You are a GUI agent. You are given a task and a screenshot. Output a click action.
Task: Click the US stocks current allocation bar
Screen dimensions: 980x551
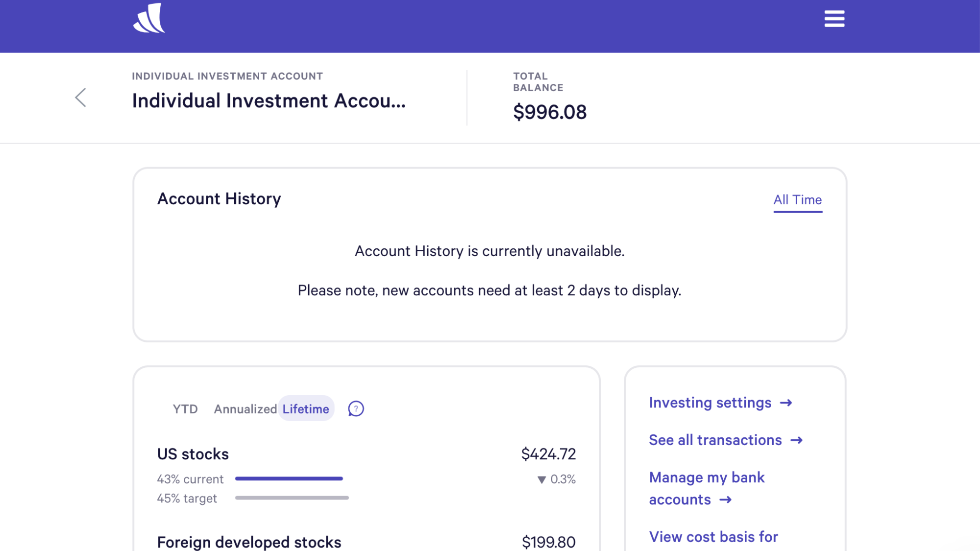[289, 479]
